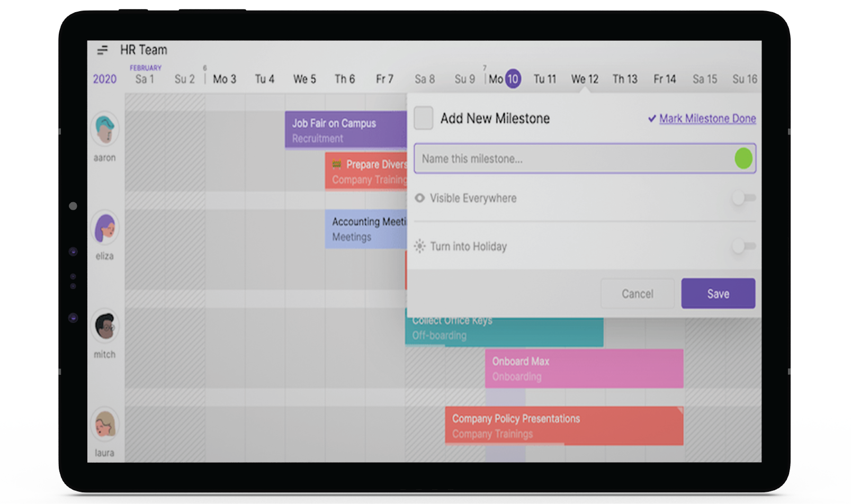The image size is (851, 504).
Task: Select the Mo 10 date header
Action: 505,79
